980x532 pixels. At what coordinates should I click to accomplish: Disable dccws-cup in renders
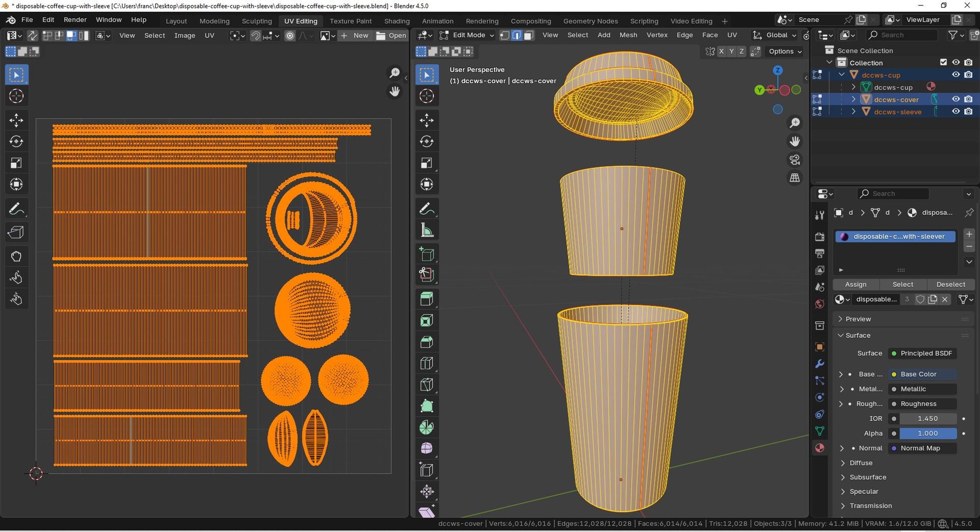pos(968,75)
